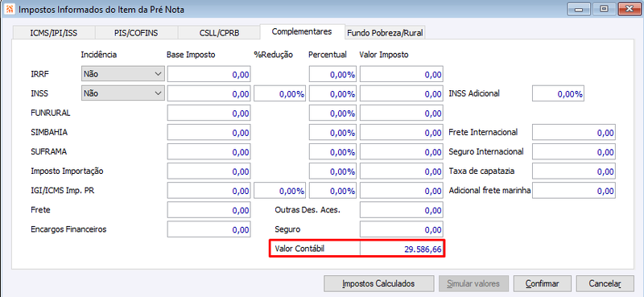
Task: Click the INSS %Redução field
Action: click(x=280, y=93)
